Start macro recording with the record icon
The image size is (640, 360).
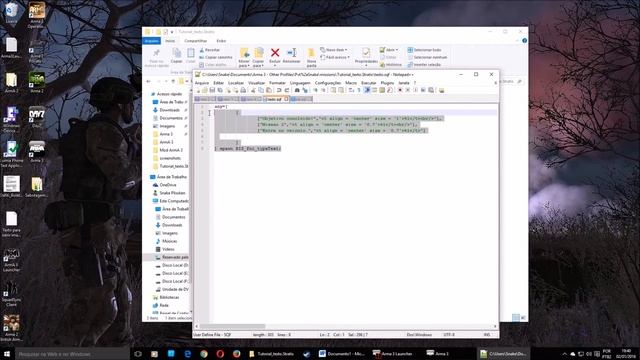point(400,90)
